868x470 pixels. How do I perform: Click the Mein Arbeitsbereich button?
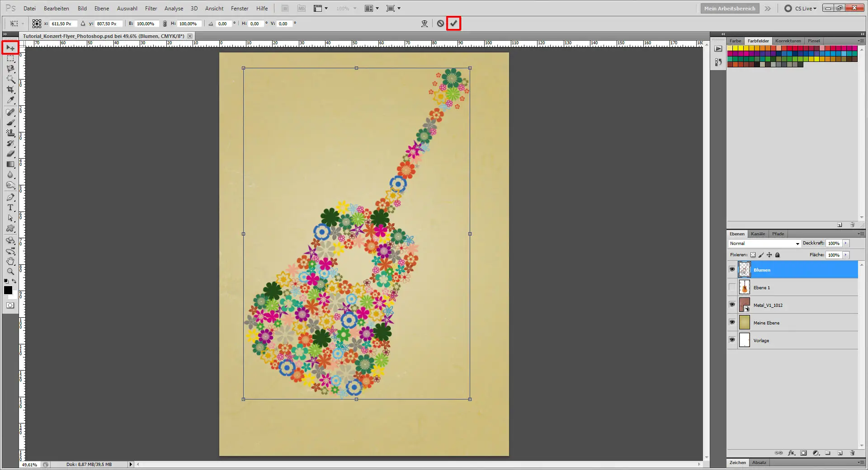point(729,9)
